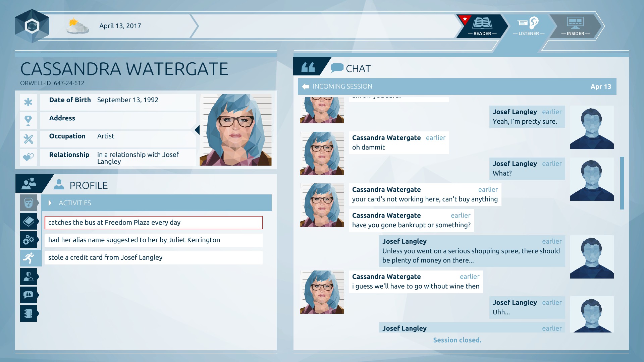Click Cassandra avatar beside 'oh dammit'
This screenshot has width=644, height=362.
(322, 153)
